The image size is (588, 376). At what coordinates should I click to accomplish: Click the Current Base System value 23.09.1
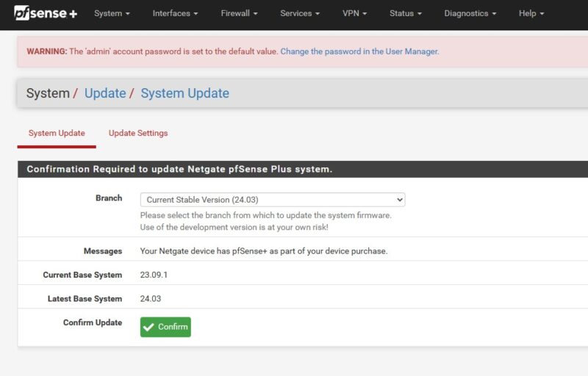[154, 275]
